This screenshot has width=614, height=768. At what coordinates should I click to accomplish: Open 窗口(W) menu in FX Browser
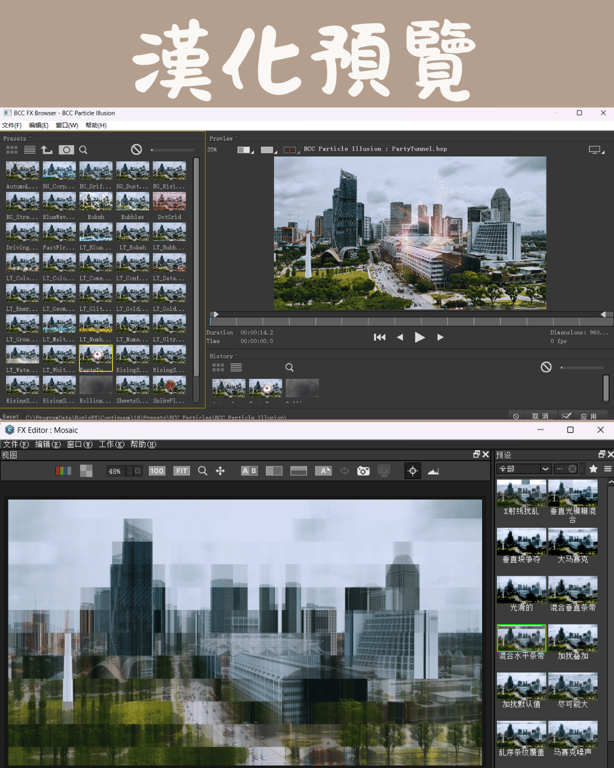click(67, 125)
